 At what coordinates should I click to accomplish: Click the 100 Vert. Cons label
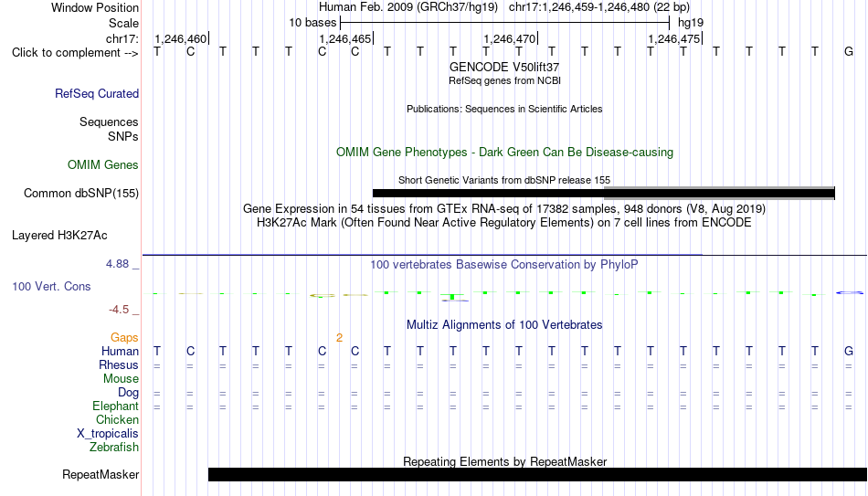point(51,286)
